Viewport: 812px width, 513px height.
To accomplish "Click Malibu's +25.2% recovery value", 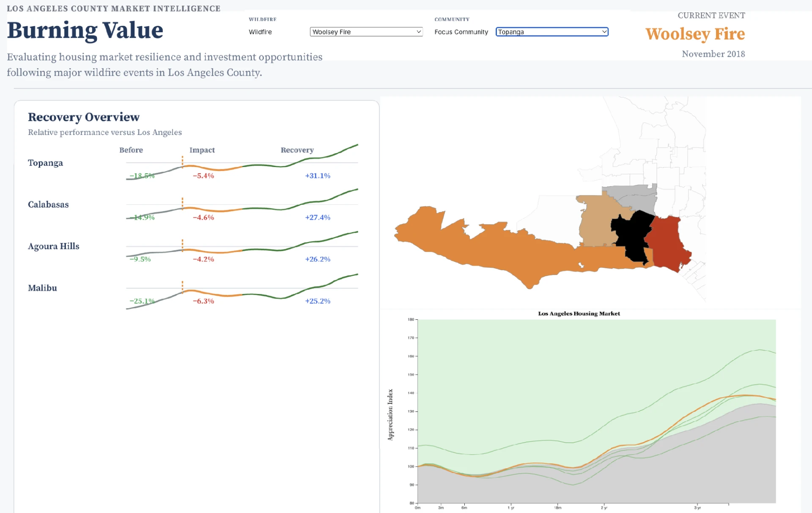I will click(x=318, y=301).
